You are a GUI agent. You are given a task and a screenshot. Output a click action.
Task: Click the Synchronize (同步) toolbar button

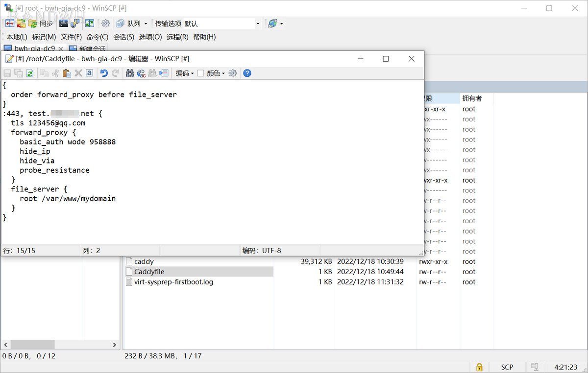click(x=41, y=23)
